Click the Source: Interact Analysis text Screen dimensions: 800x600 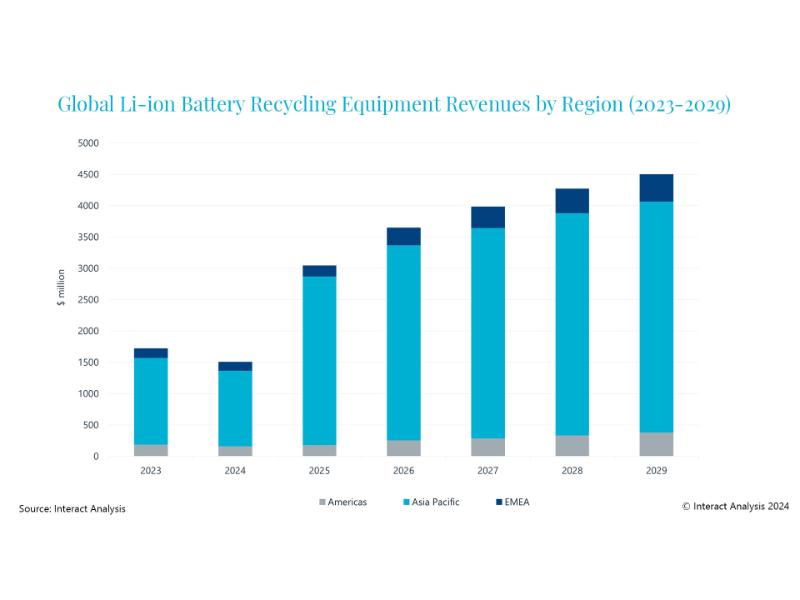click(72, 510)
